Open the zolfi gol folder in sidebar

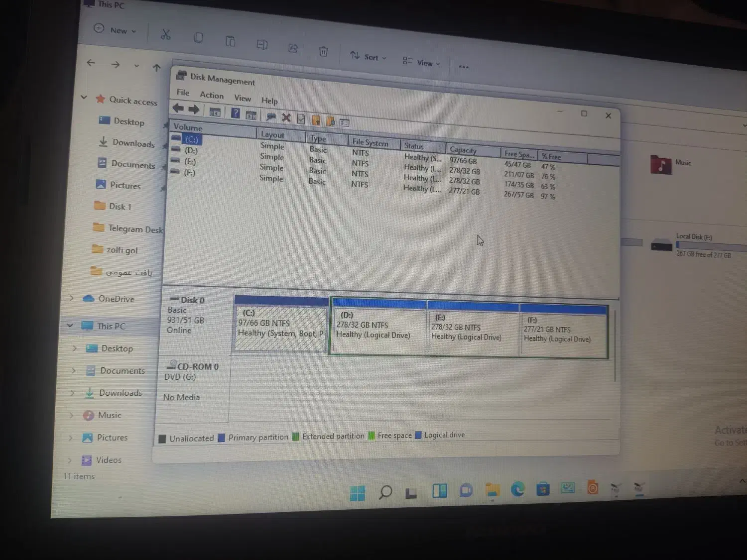tap(115, 250)
